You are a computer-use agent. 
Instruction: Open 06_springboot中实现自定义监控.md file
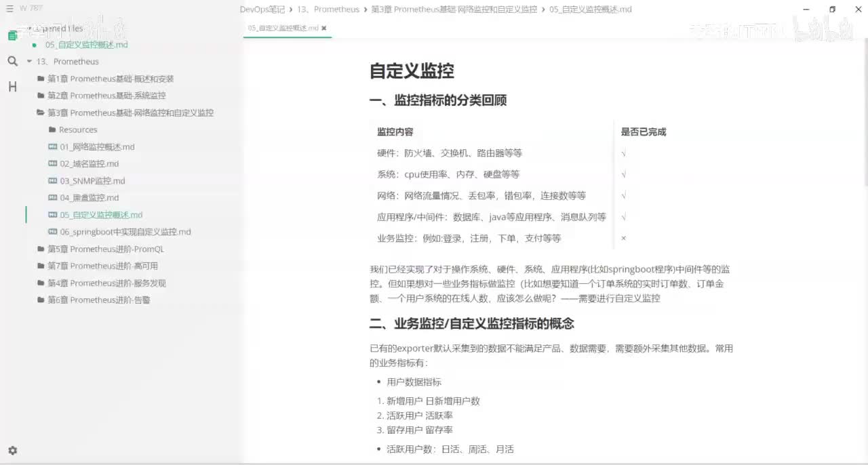[125, 232]
